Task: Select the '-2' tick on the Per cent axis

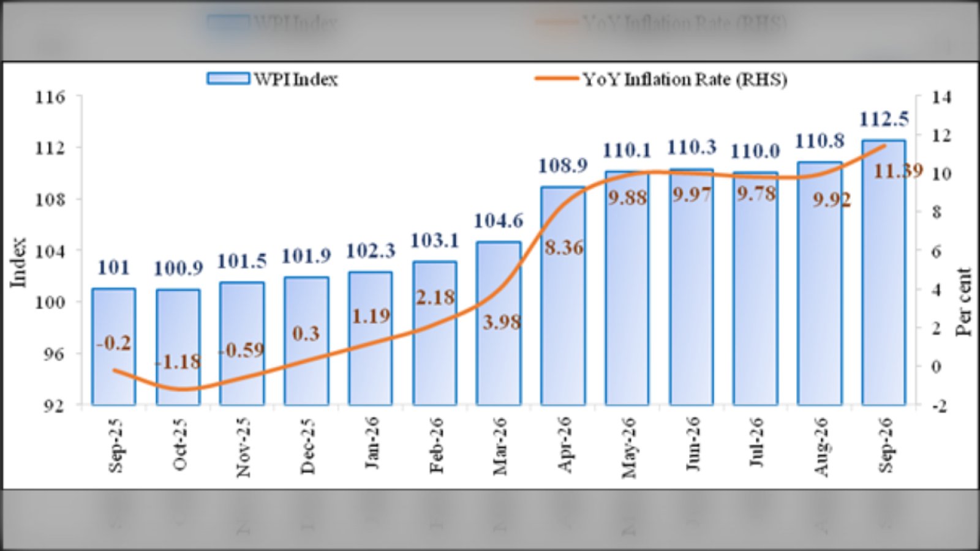Action: pos(939,405)
